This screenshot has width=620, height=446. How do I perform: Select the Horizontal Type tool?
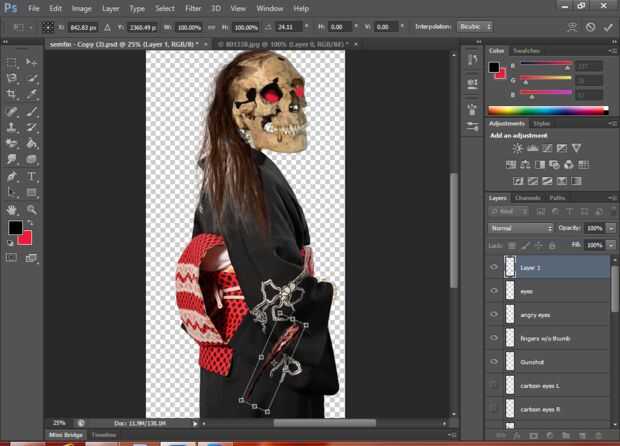(x=31, y=176)
